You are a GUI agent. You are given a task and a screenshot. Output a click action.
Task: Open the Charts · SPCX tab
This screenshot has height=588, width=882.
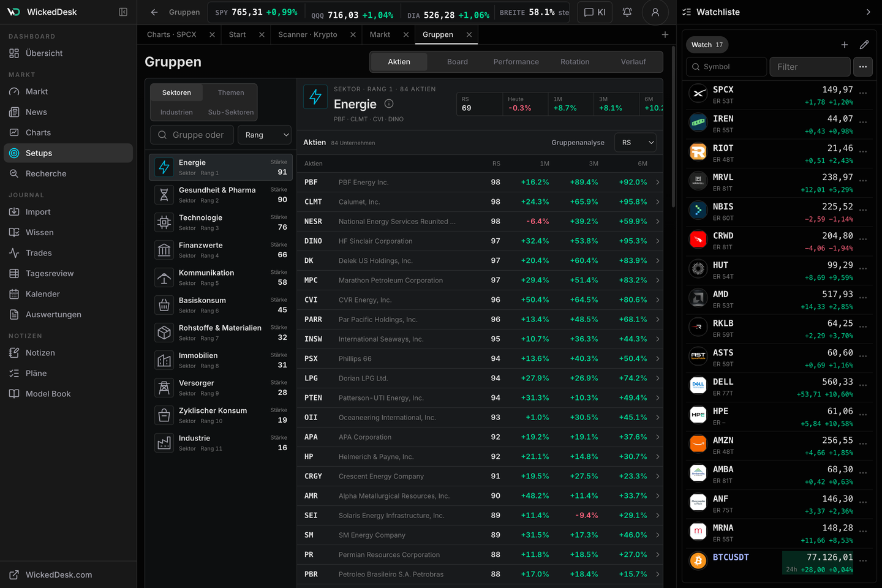point(171,35)
